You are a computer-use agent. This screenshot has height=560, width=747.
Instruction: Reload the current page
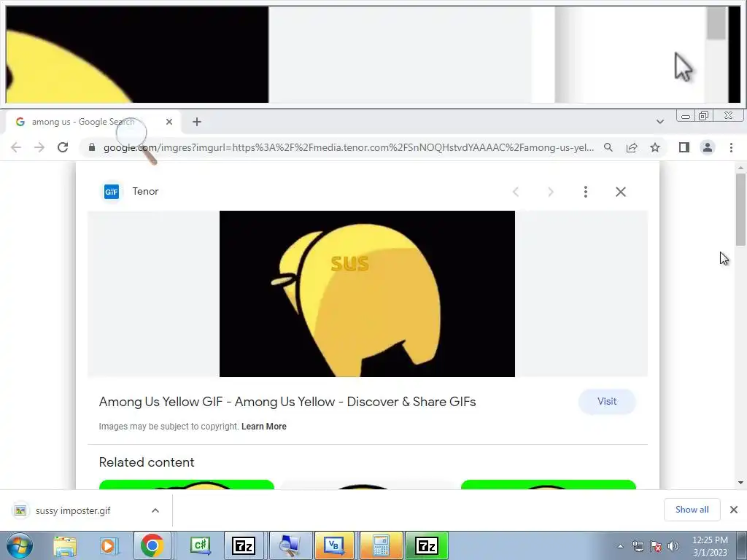63,147
